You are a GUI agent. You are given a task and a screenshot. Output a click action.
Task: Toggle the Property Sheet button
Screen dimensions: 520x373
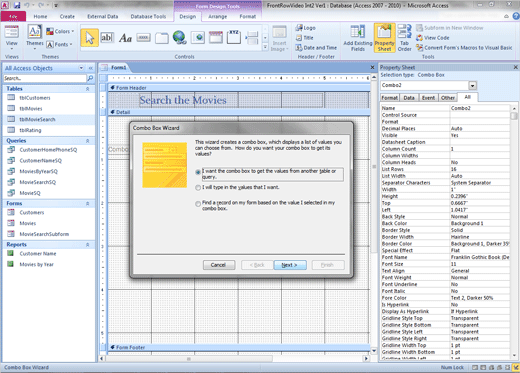coord(384,38)
